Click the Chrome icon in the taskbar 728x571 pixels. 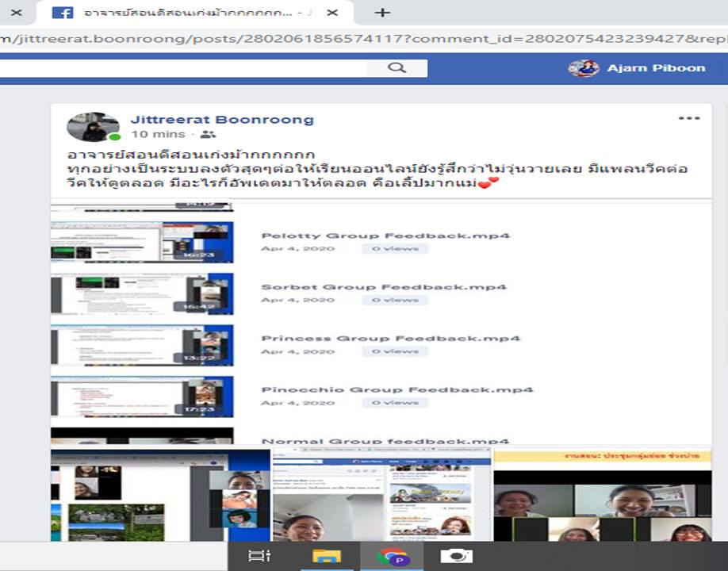[x=393, y=556]
